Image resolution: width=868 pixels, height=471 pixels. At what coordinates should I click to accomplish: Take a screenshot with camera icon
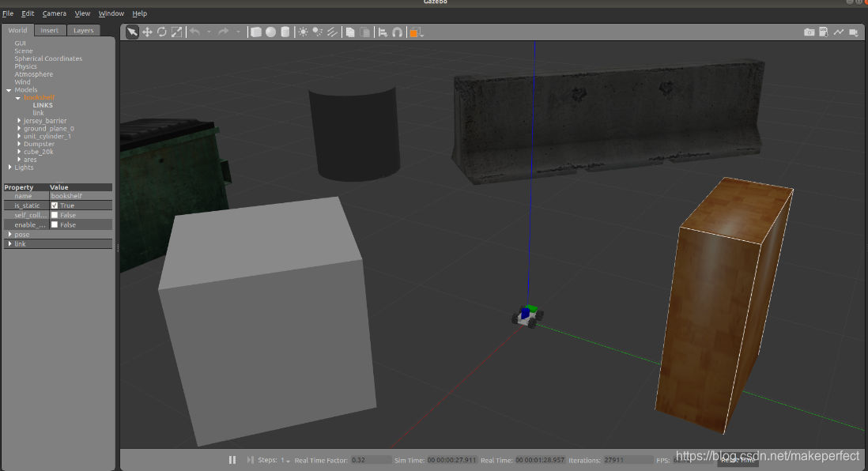pyautogui.click(x=810, y=32)
